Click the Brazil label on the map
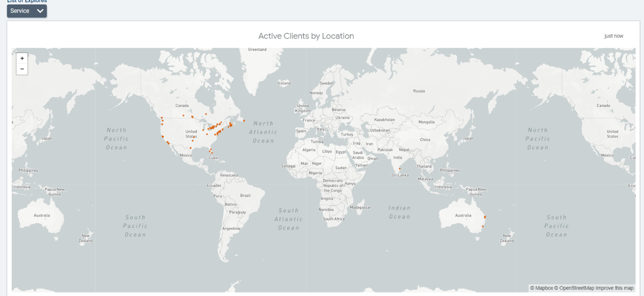The width and height of the screenshot is (644, 296). click(245, 196)
